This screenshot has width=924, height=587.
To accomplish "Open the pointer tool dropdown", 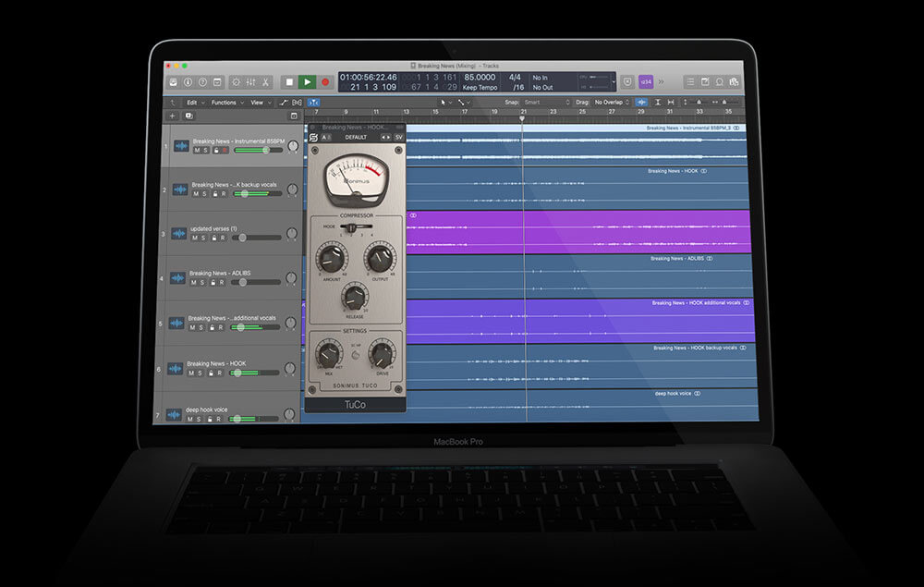I will [x=446, y=103].
